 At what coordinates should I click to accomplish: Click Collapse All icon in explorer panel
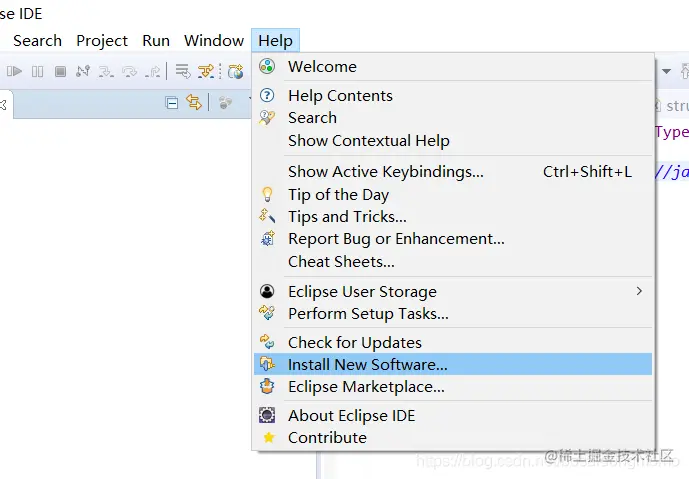pyautogui.click(x=171, y=103)
